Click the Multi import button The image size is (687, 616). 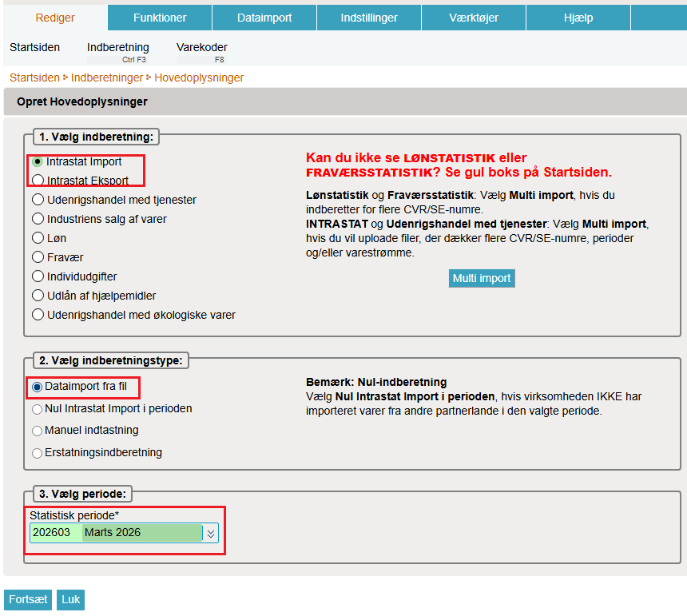point(482,278)
